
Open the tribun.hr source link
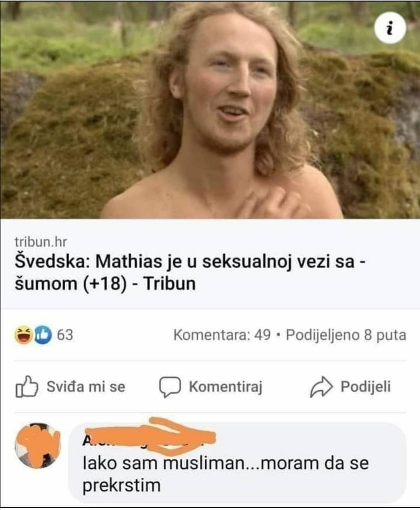tap(40, 242)
